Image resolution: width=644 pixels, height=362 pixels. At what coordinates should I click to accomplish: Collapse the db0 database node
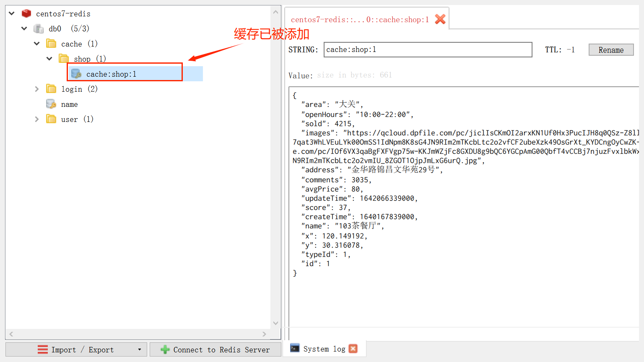tap(24, 28)
